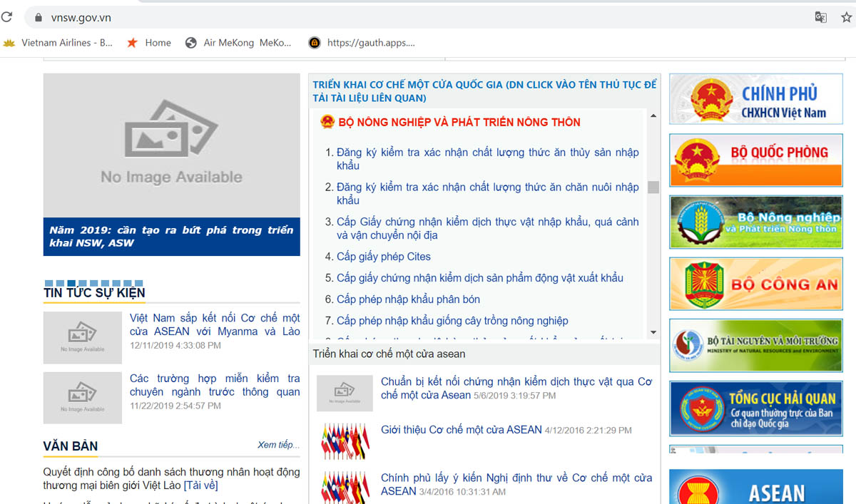The height and width of the screenshot is (504, 856).
Task: Open Đăng ký kiểm tra thức ăn chăn nuôi link
Action: click(488, 194)
